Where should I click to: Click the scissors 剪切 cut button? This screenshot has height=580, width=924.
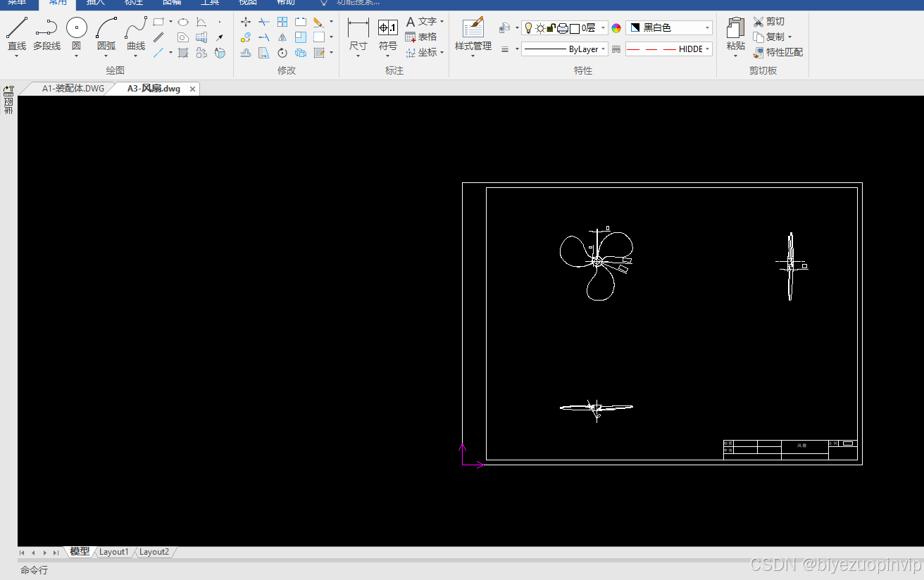coord(768,22)
